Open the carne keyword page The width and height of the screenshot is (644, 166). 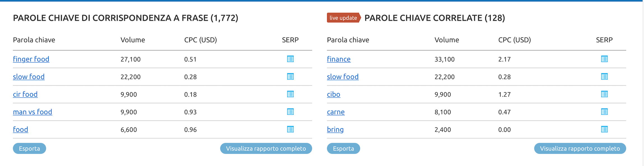tap(336, 112)
